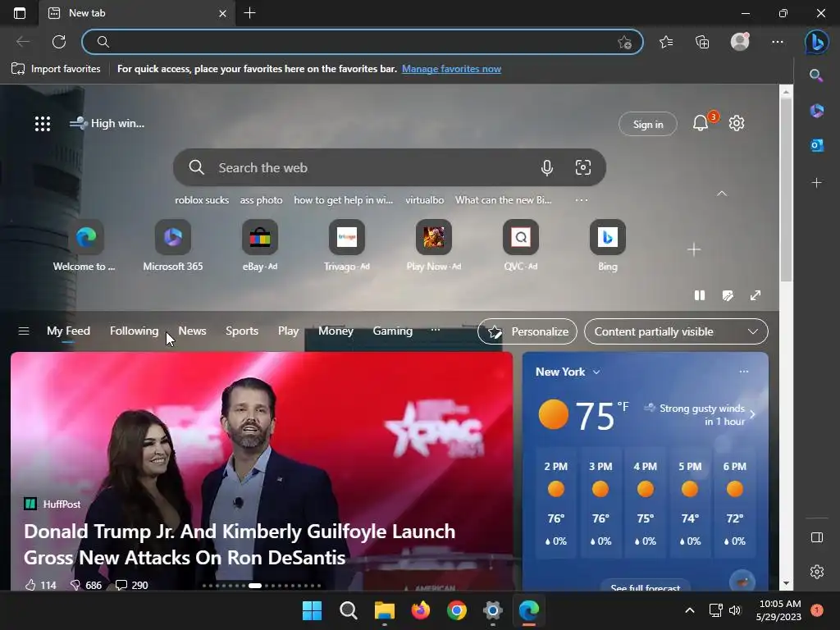Dislike the story with 686 thumbs down
Viewport: 840px width, 630px height.
tap(85, 585)
